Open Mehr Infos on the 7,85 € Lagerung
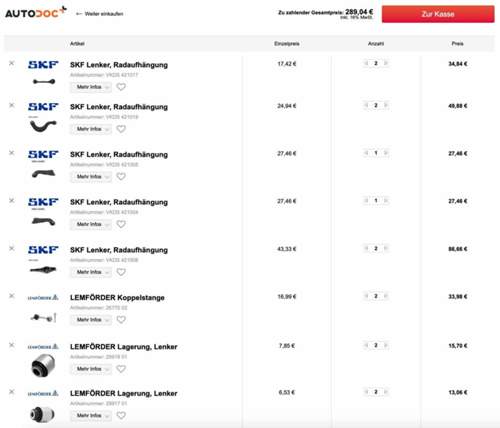The image size is (500, 428). (91, 369)
